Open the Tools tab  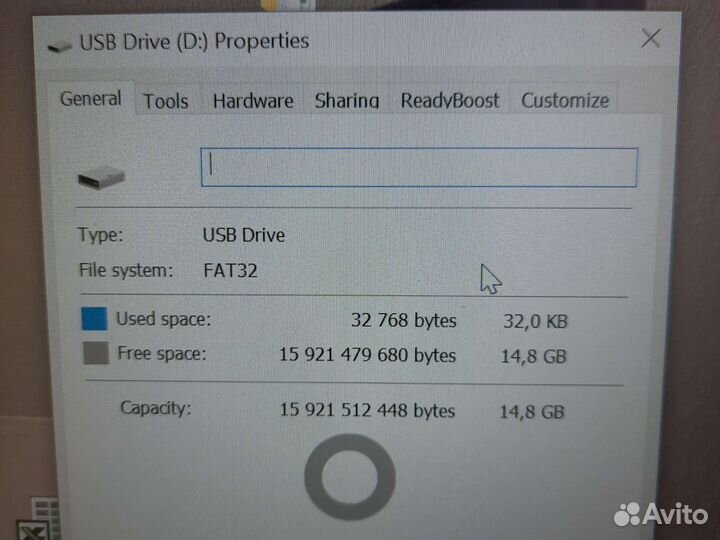(x=166, y=101)
